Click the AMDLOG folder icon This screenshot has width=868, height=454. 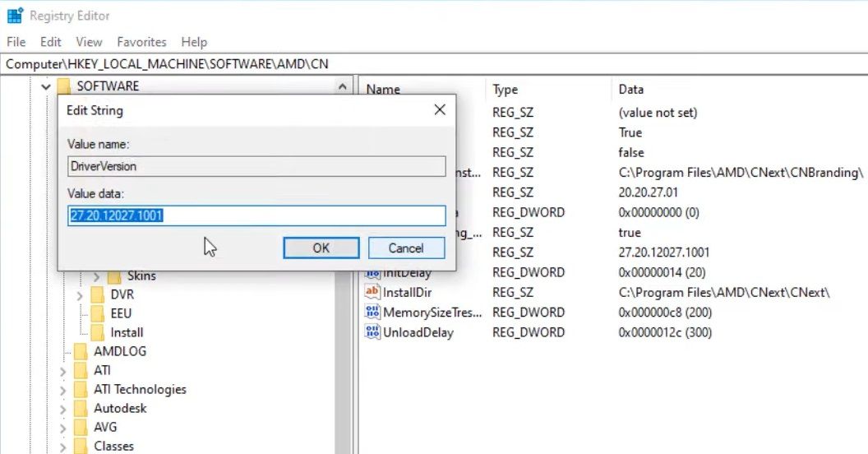click(x=81, y=351)
